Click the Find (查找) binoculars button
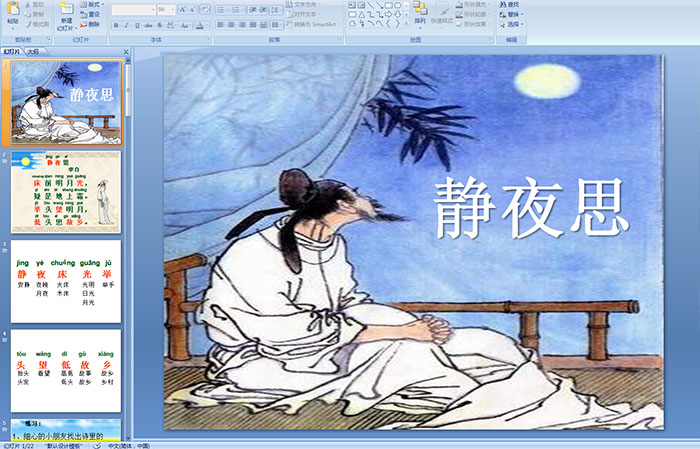 509,4
